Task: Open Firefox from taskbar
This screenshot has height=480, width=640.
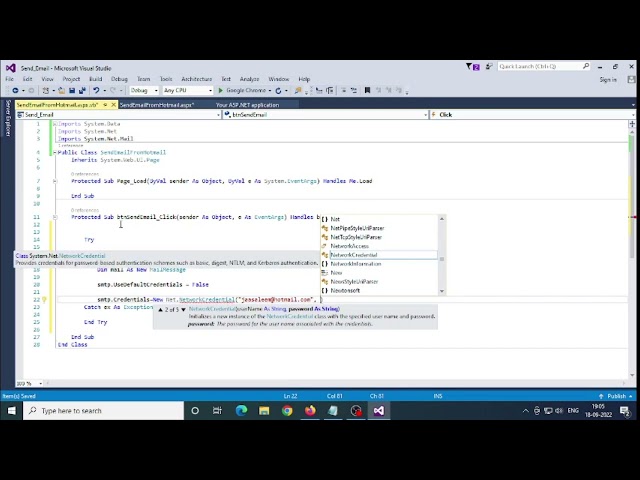Action: [310, 411]
